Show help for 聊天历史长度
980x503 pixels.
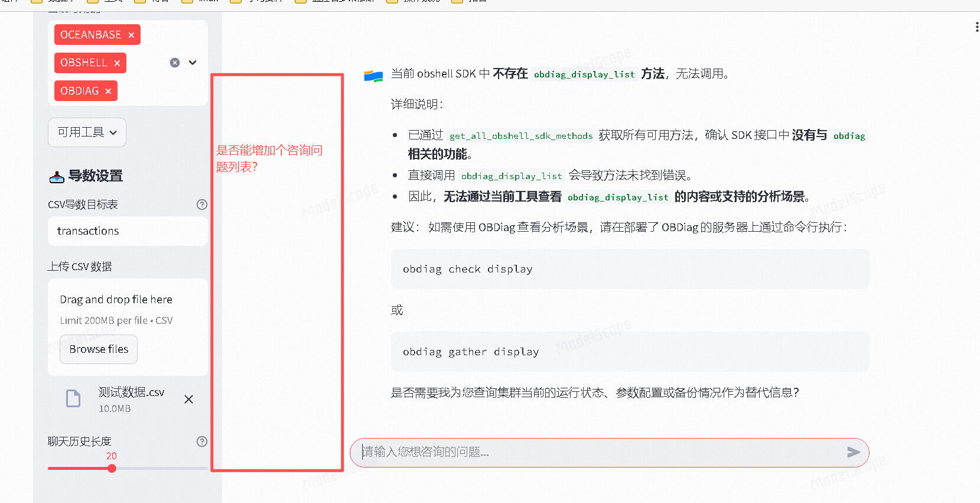(x=202, y=442)
